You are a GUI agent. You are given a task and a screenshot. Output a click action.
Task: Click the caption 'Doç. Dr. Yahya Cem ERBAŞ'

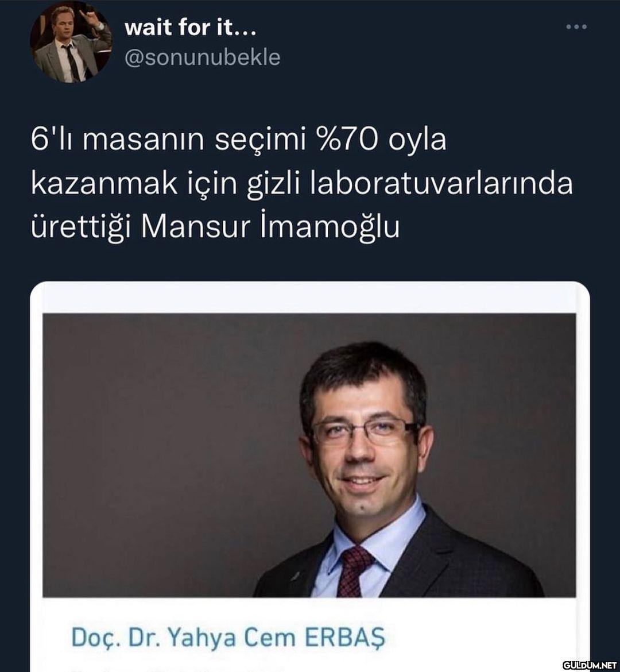(x=228, y=638)
